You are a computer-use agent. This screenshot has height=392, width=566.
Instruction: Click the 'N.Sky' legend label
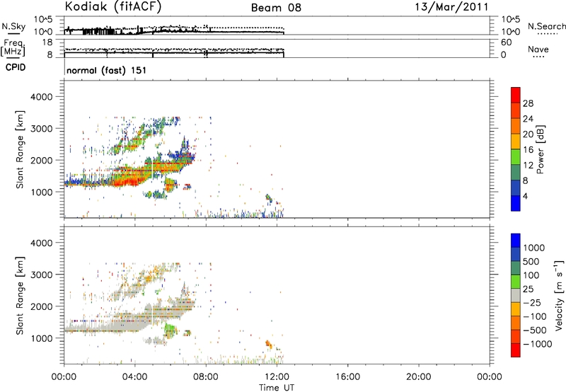(x=13, y=26)
